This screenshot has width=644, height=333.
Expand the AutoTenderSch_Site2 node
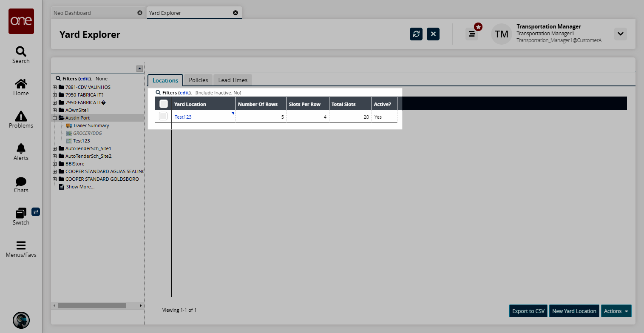[54, 156]
